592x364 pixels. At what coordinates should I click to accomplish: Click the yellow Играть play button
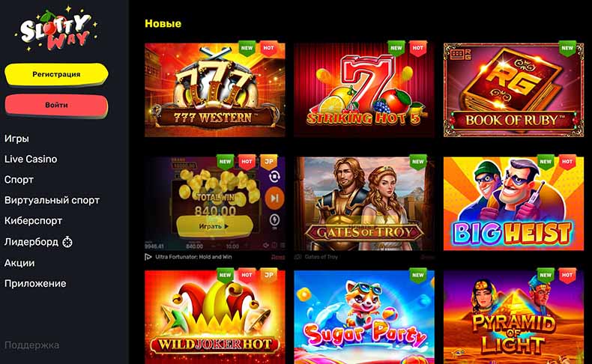pyautogui.click(x=214, y=226)
